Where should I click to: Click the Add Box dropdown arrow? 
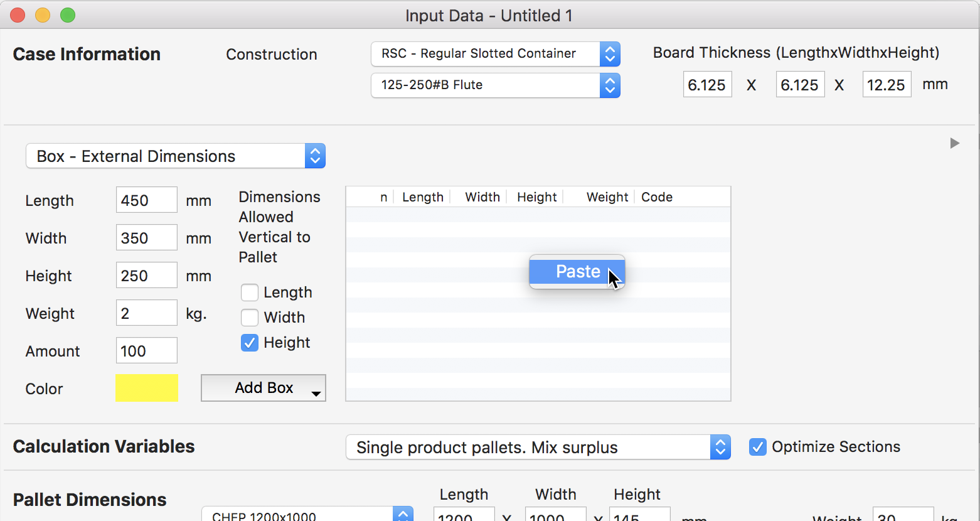pyautogui.click(x=316, y=393)
